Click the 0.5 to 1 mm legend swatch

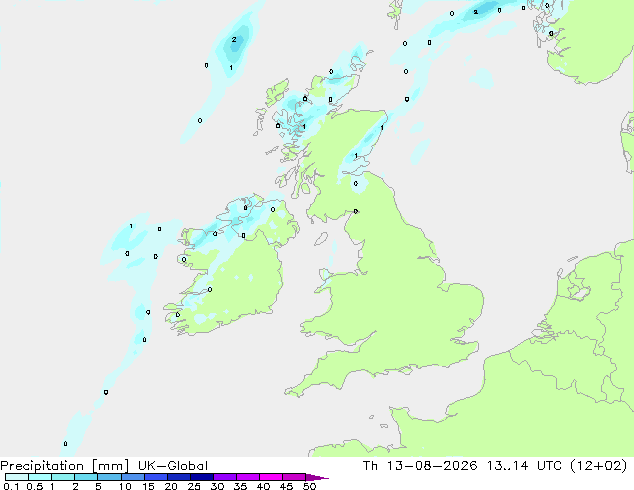tap(40, 477)
